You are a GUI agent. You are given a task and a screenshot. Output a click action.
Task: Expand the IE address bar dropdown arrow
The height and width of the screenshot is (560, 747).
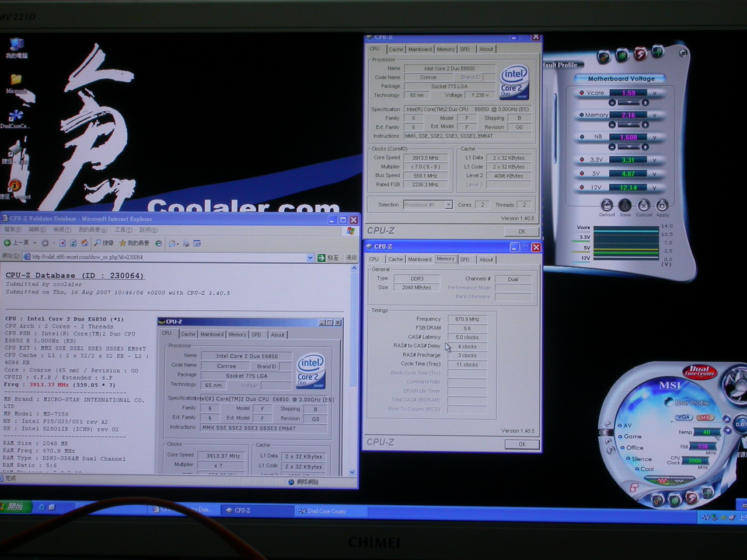click(x=310, y=257)
